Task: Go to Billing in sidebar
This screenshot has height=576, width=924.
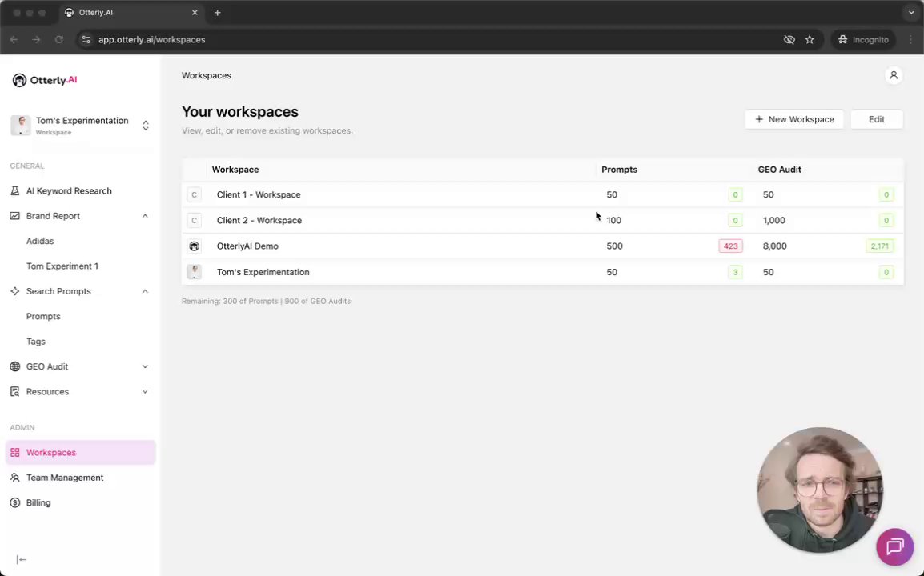Action: [38, 502]
